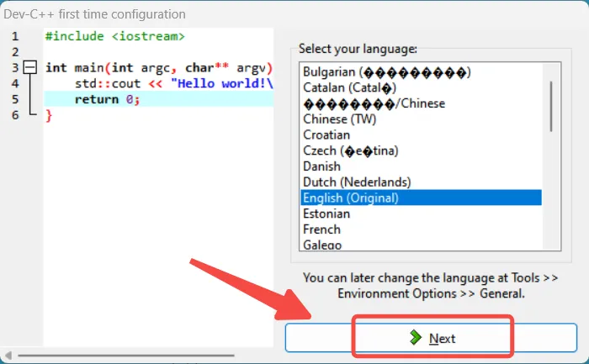The height and width of the screenshot is (364, 589).
Task: Click the #include <iostream> code line
Action: pos(115,36)
